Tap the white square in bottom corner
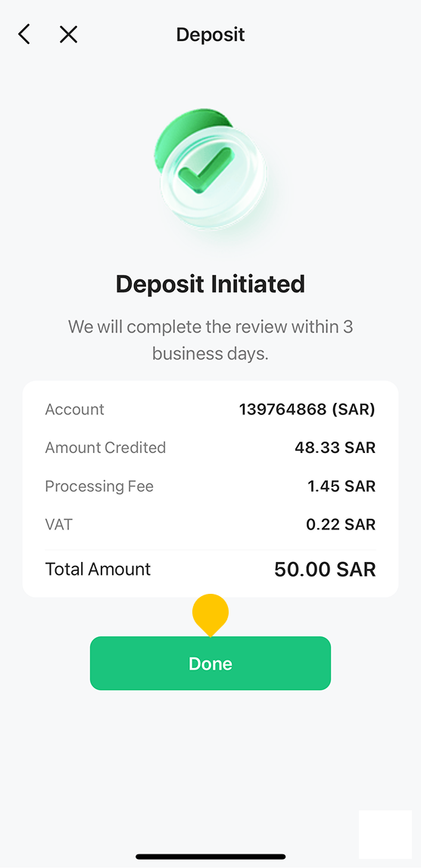This screenshot has height=868, width=421. [x=385, y=834]
